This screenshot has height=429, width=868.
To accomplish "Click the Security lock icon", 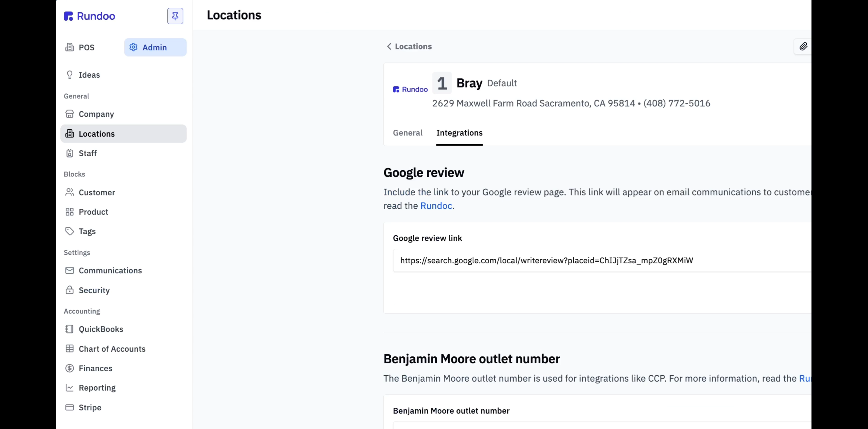I will pyautogui.click(x=69, y=290).
